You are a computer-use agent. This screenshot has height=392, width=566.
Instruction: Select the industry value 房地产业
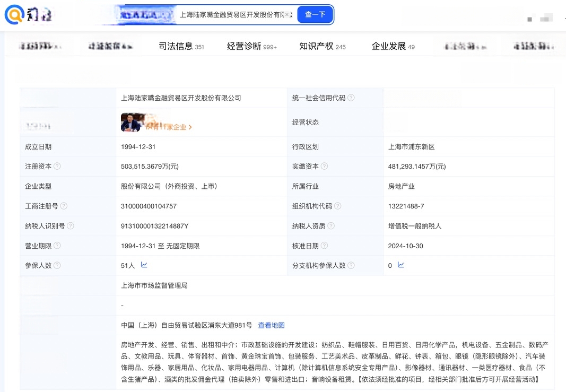(x=402, y=186)
